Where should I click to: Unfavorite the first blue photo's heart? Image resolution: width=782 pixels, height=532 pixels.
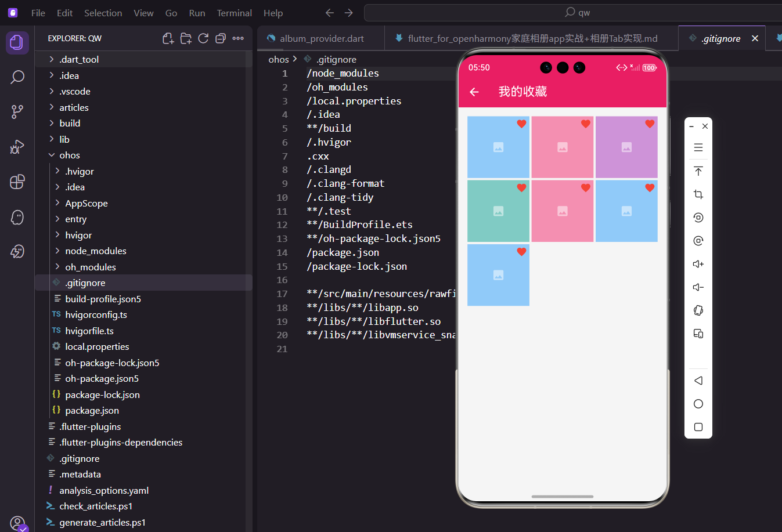(x=521, y=124)
